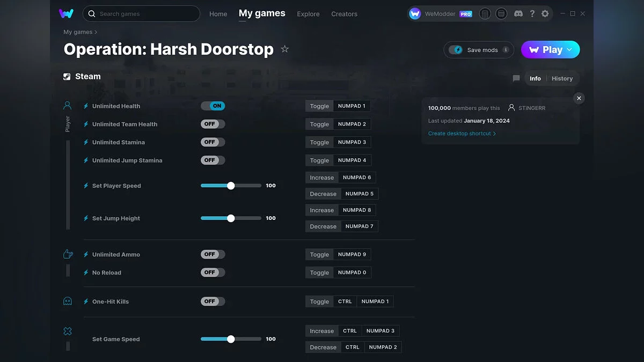This screenshot has height=362, width=644.
Task: Expand the My games breadcrumb arrow
Action: [96, 32]
